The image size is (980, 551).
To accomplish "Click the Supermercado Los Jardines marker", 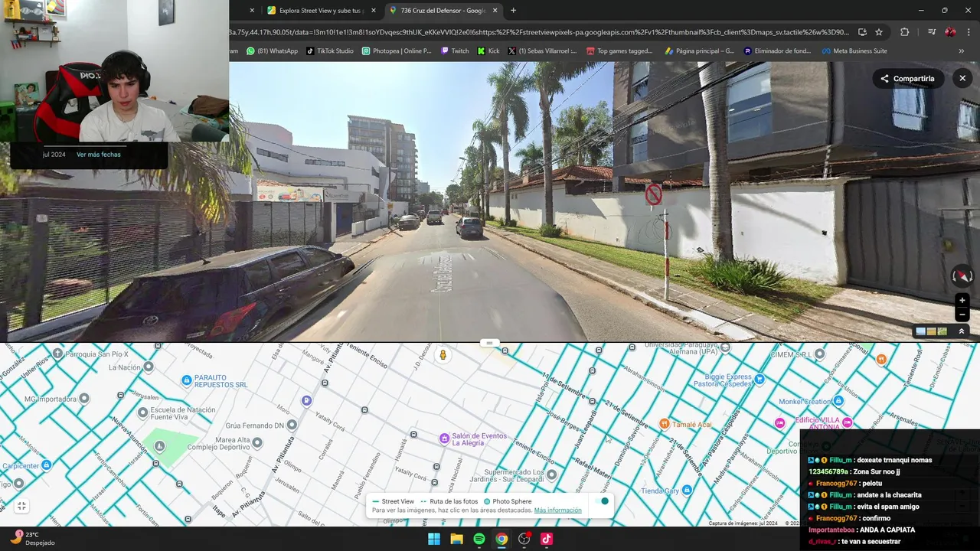I will (551, 474).
